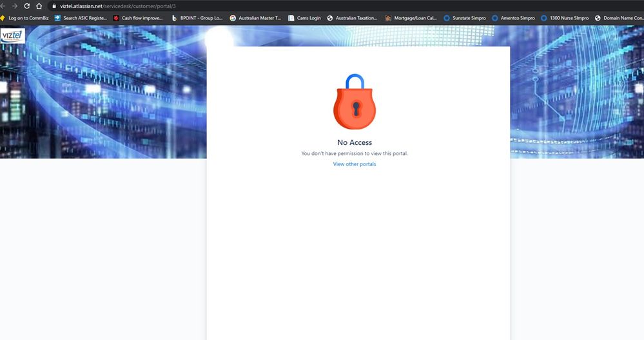Open the Cams Login bookmark
644x340 pixels.
[x=304, y=18]
